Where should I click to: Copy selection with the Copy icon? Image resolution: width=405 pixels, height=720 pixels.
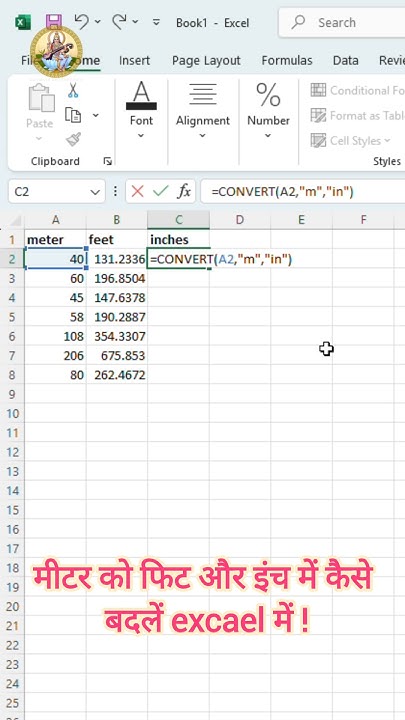tap(73, 115)
